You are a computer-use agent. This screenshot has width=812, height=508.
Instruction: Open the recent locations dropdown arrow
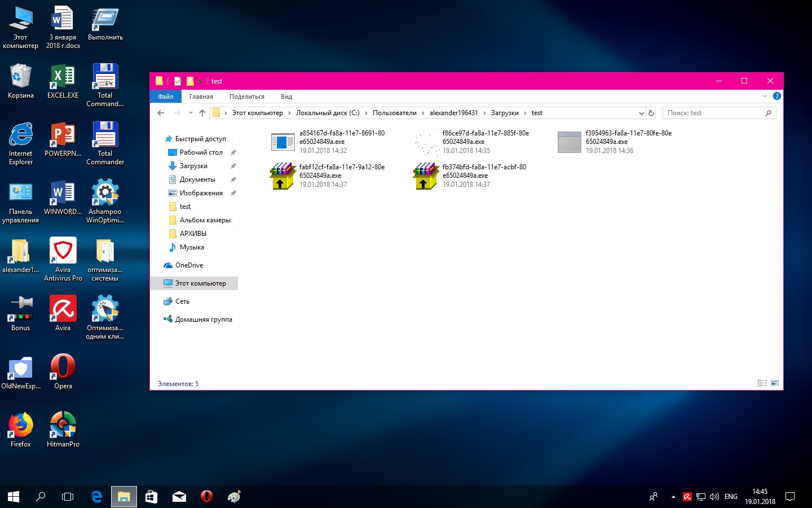(x=191, y=113)
